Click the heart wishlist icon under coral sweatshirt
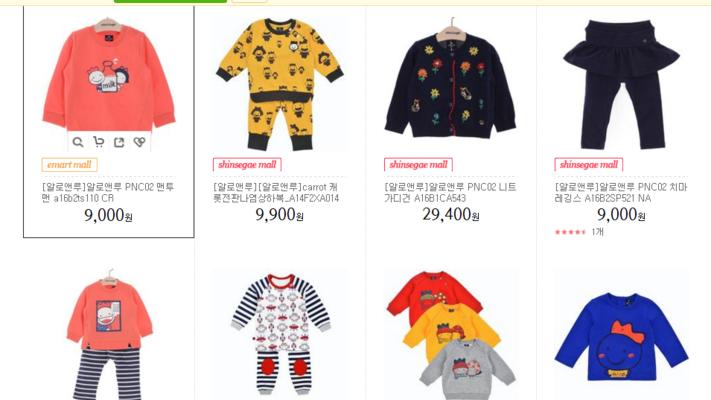The image size is (711, 400). 140,142
